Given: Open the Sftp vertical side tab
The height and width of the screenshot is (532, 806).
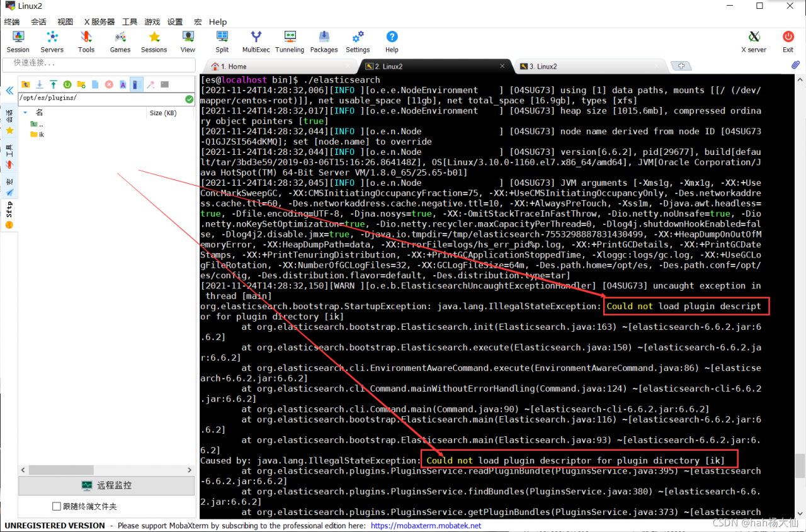Looking at the screenshot, I should click(9, 215).
